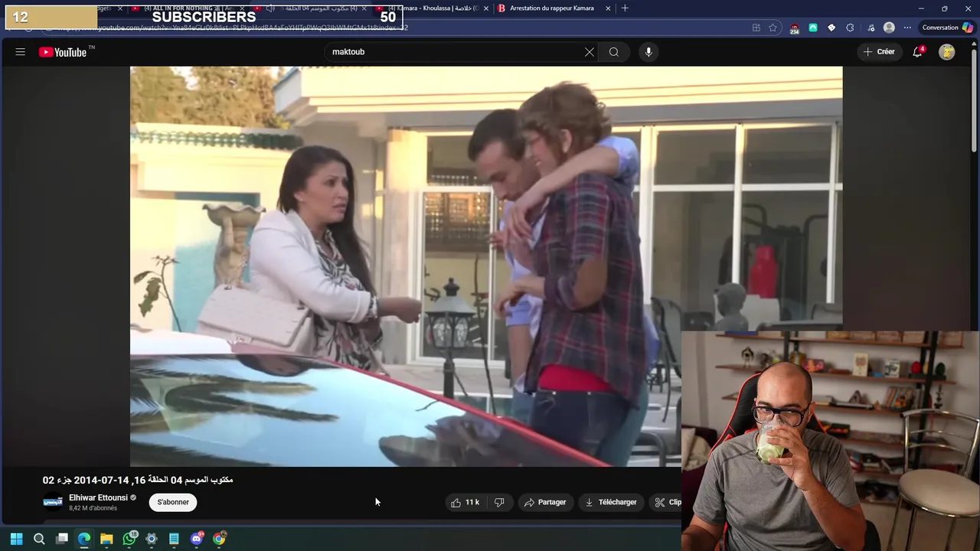Open the media control music icon
The image size is (980, 551).
point(870,28)
